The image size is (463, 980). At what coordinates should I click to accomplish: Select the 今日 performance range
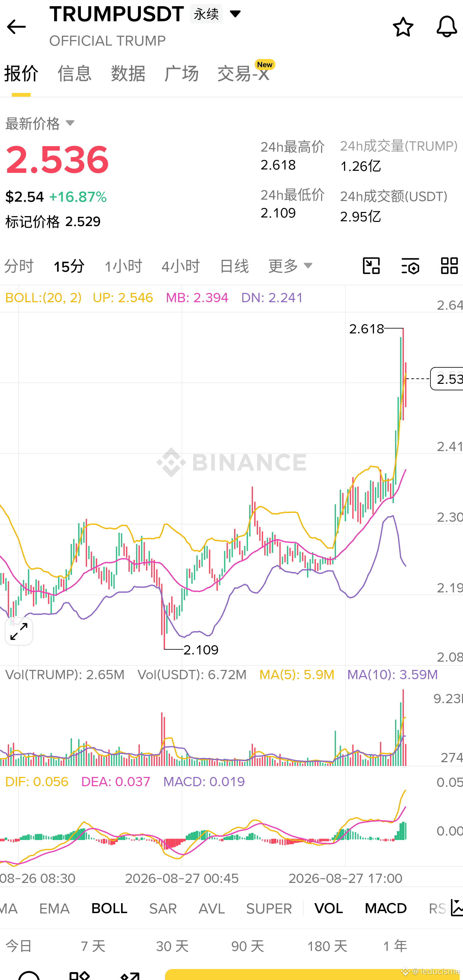click(19, 946)
